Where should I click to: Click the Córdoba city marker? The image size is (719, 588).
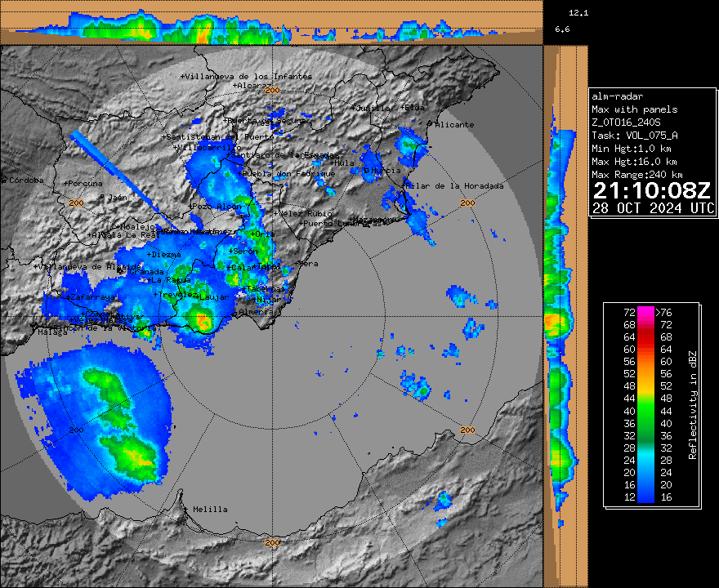[x=4, y=180]
